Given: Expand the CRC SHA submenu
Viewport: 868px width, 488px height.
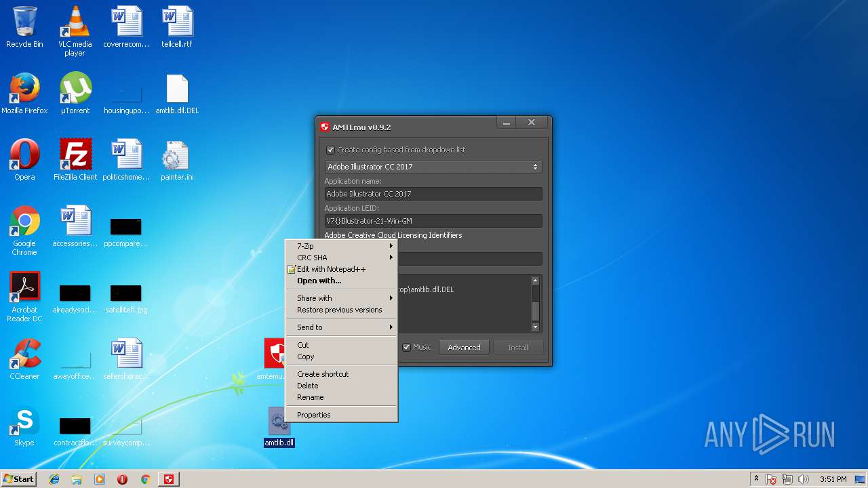Looking at the screenshot, I should pos(342,258).
